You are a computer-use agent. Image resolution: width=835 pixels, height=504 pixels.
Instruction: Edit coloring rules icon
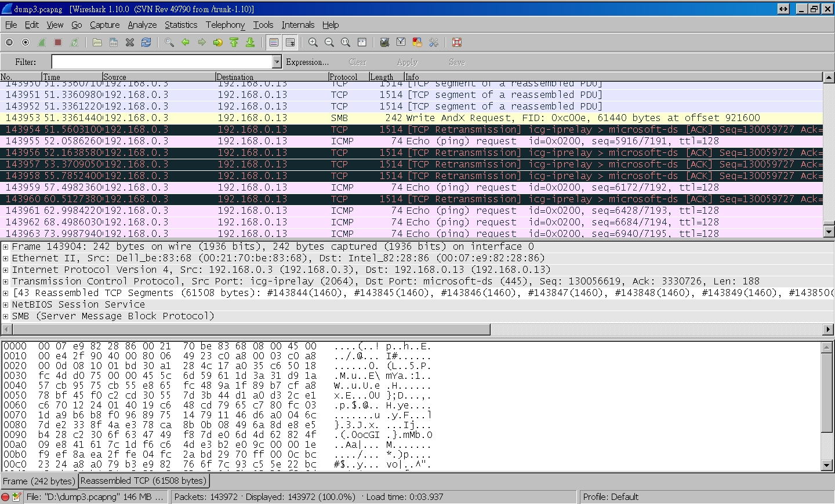417,42
